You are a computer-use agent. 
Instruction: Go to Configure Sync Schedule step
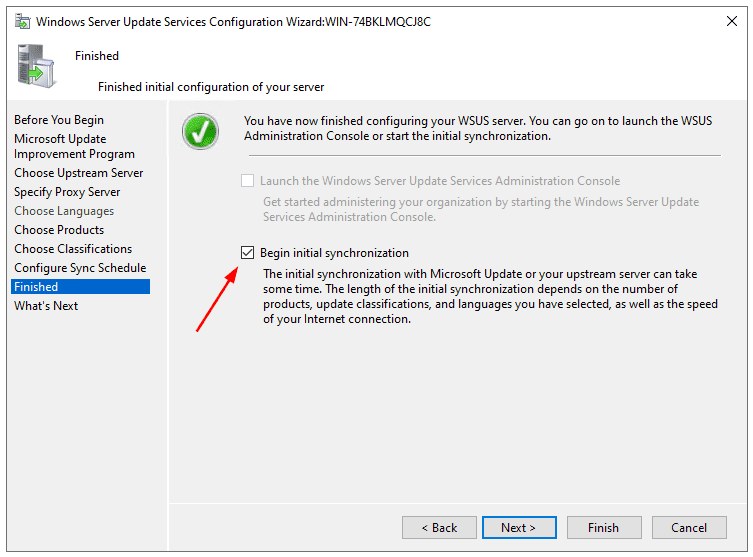click(80, 268)
